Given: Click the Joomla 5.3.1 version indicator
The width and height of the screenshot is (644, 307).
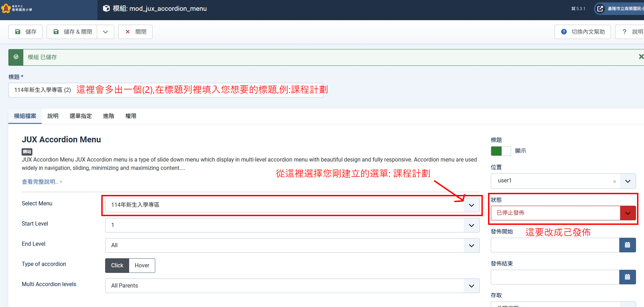Looking at the screenshot, I should pyautogui.click(x=578, y=9).
